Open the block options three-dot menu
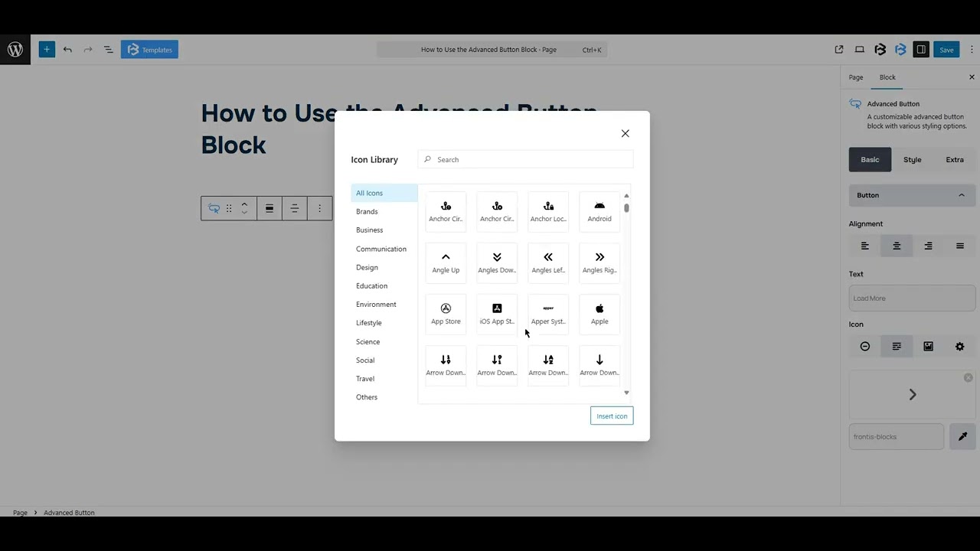This screenshot has width=980, height=551. (x=319, y=208)
